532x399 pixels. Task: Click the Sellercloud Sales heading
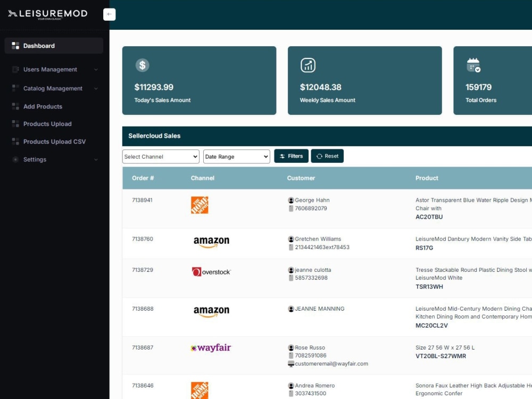pos(154,136)
